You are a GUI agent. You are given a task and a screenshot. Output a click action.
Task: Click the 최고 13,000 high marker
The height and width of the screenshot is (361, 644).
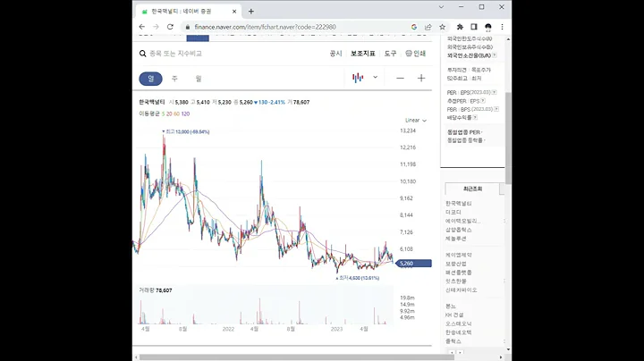[186, 131]
